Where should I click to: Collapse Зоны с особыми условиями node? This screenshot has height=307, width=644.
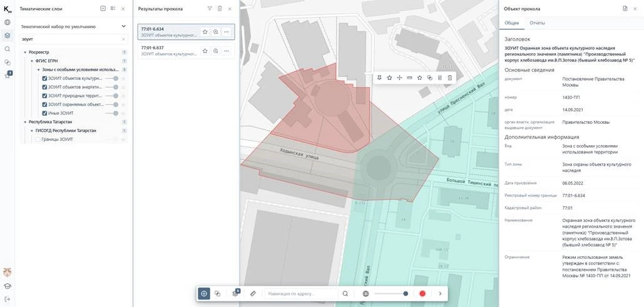pyautogui.click(x=39, y=69)
